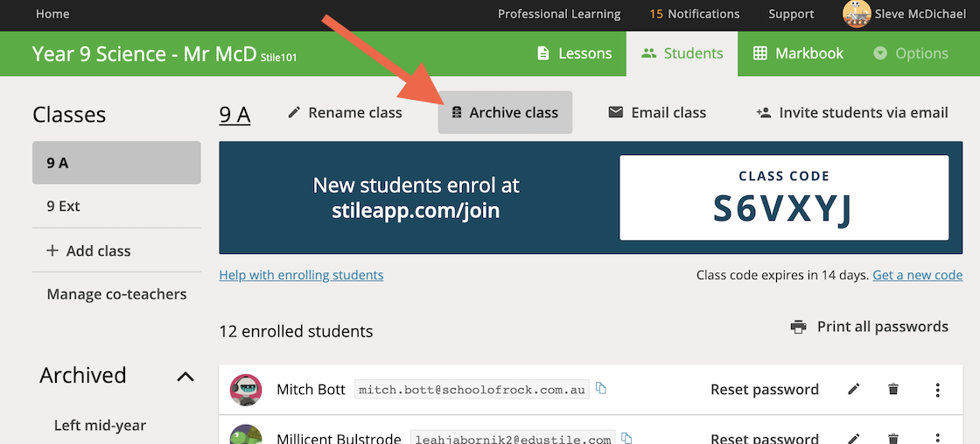Open Sleve McDichael profile avatar

click(x=856, y=14)
